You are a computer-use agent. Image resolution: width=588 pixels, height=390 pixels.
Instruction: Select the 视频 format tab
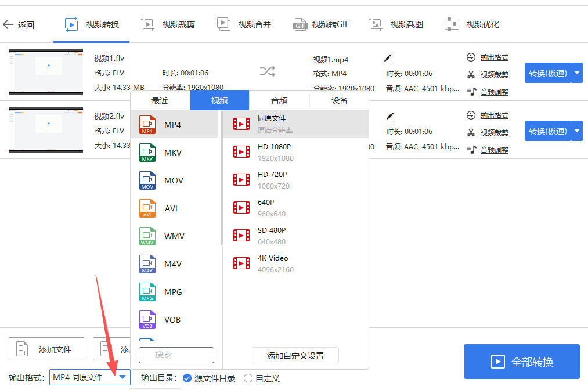click(219, 100)
